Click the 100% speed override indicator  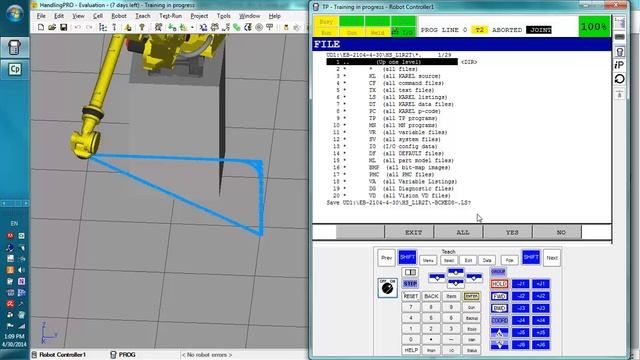593,27
